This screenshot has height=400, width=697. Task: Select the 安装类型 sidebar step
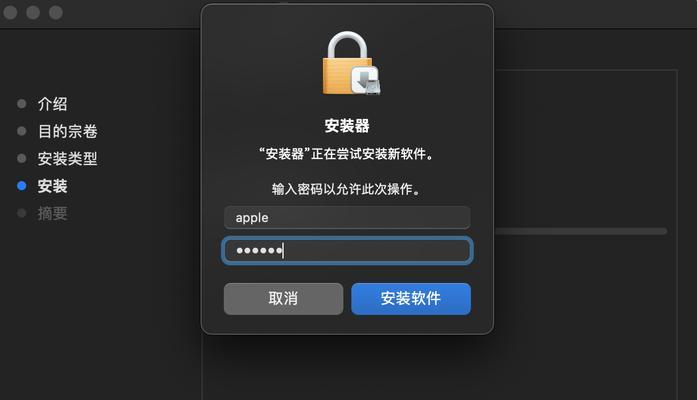(x=68, y=159)
